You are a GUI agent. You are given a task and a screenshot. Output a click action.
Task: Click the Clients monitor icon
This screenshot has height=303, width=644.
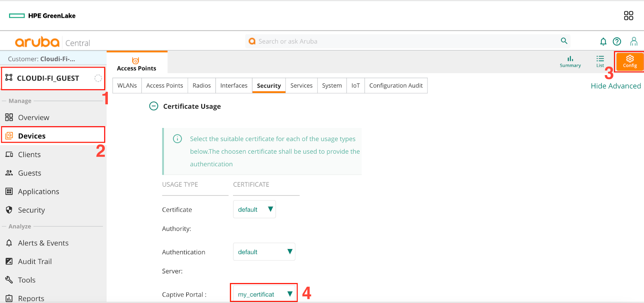(9, 155)
